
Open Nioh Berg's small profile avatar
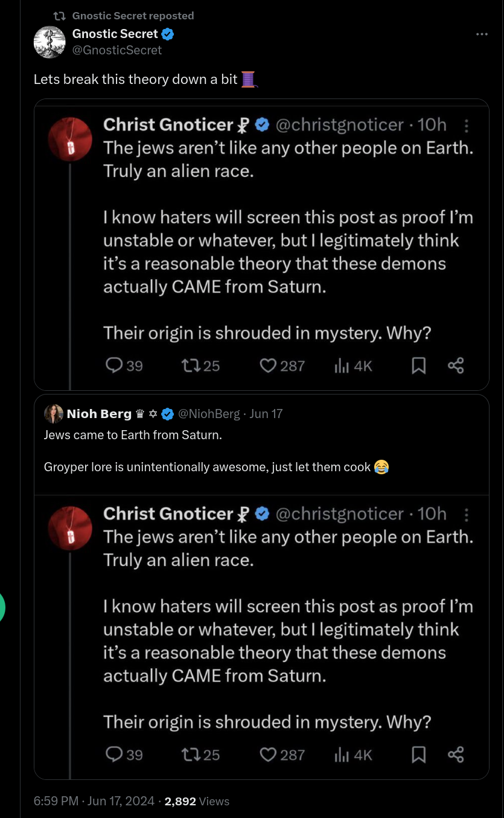point(54,414)
